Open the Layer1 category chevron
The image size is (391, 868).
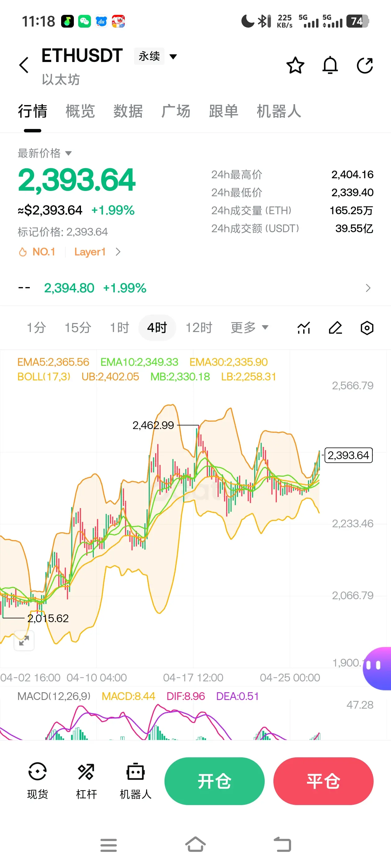click(x=118, y=252)
